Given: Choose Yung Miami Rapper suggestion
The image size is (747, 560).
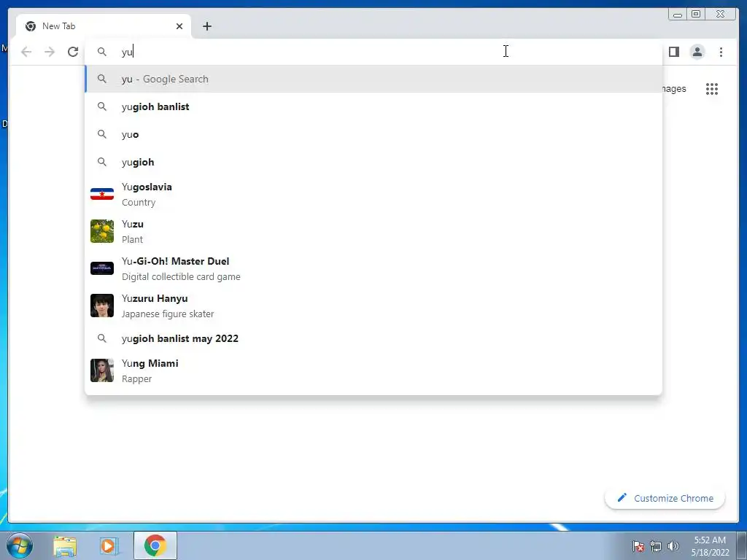Looking at the screenshot, I should click(x=373, y=370).
